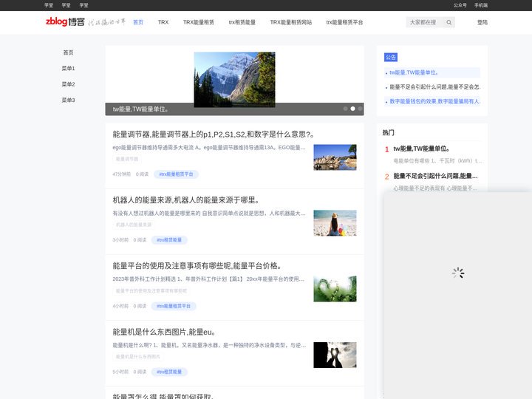This screenshot has width=532, height=399.
Task: Click the beach girl thumbnail of 机器人 article
Action: pos(335,223)
